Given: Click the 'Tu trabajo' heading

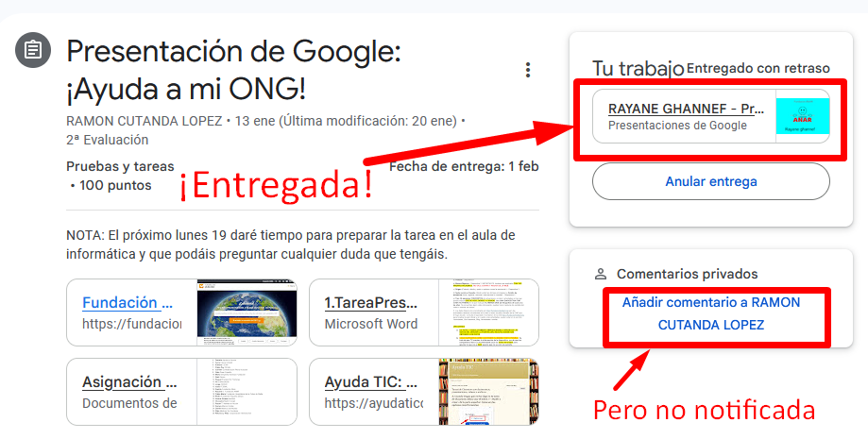Looking at the screenshot, I should point(638,69).
